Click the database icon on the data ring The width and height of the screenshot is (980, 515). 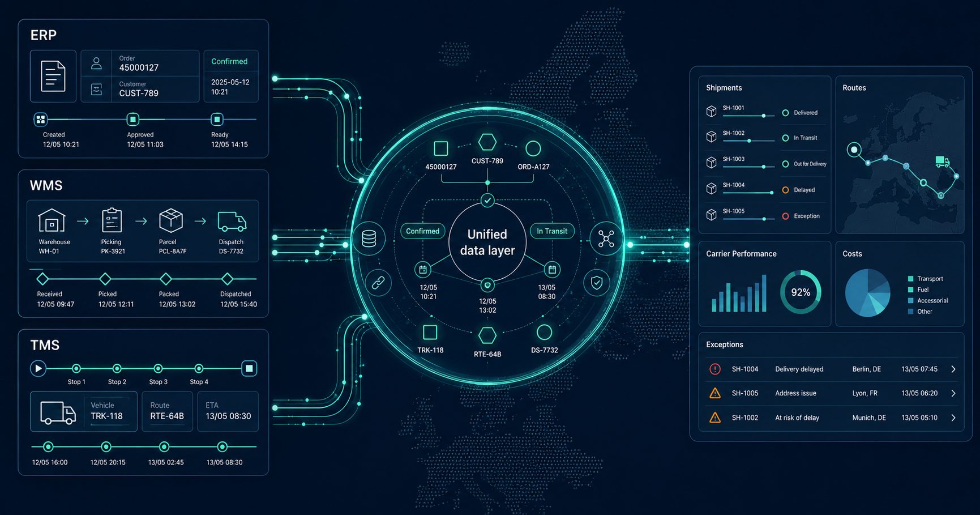tap(369, 239)
